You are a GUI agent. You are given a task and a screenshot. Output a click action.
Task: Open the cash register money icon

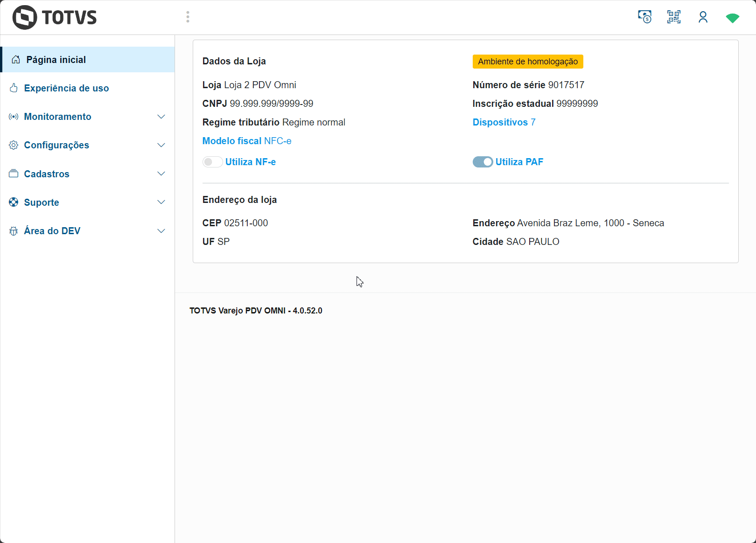click(644, 17)
